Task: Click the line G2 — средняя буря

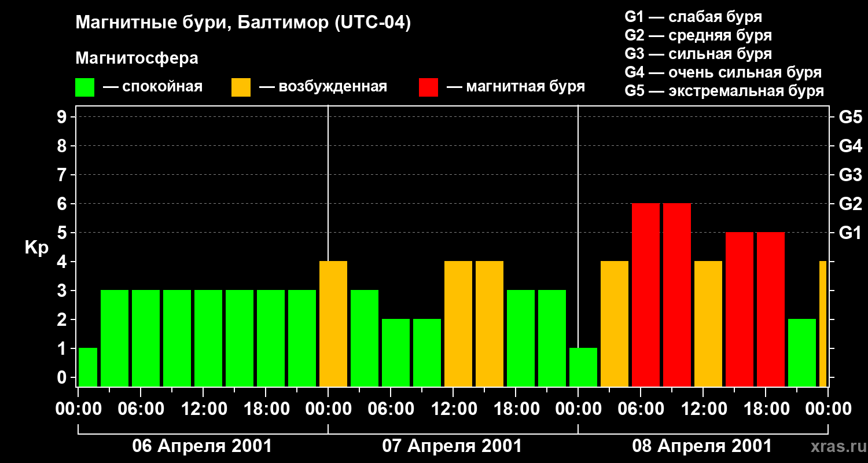Action: click(x=698, y=35)
